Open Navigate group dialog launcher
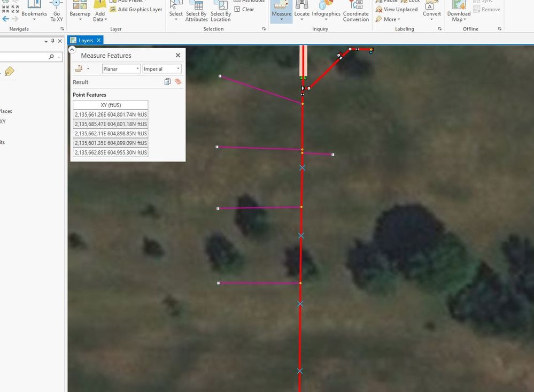The height and width of the screenshot is (392, 534). pos(62,29)
